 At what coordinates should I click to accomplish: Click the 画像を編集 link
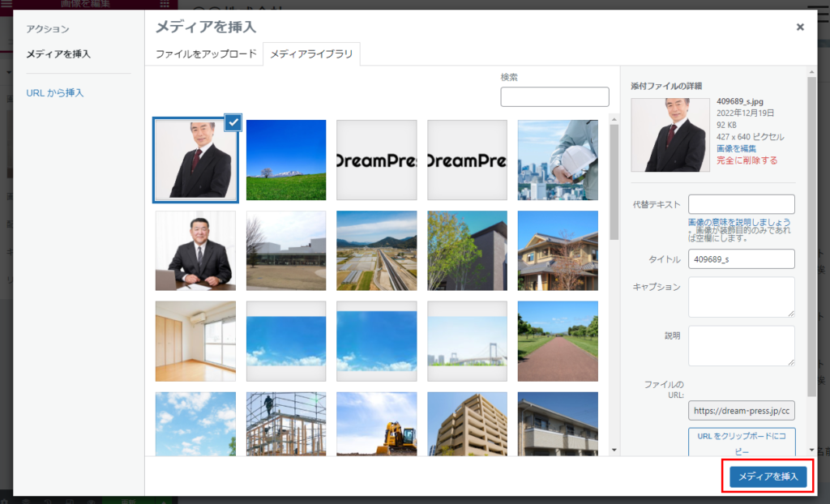pyautogui.click(x=736, y=148)
